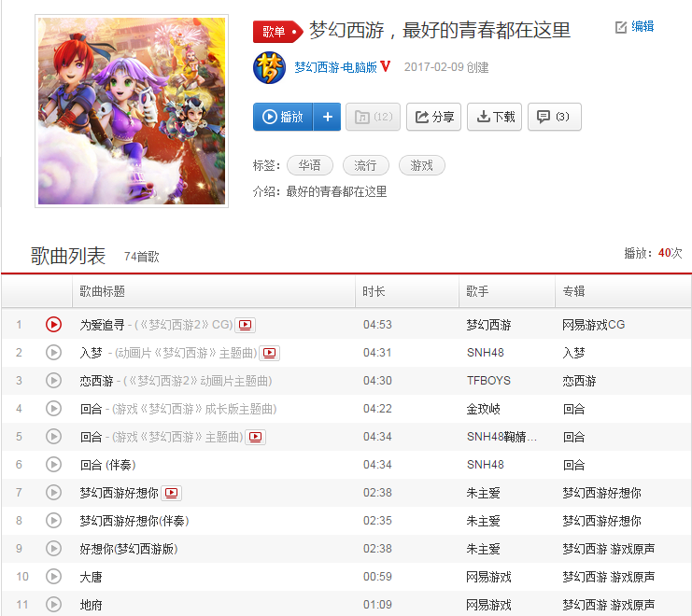Click the blue 播放 play button
This screenshot has height=616, width=692.
[x=283, y=117]
